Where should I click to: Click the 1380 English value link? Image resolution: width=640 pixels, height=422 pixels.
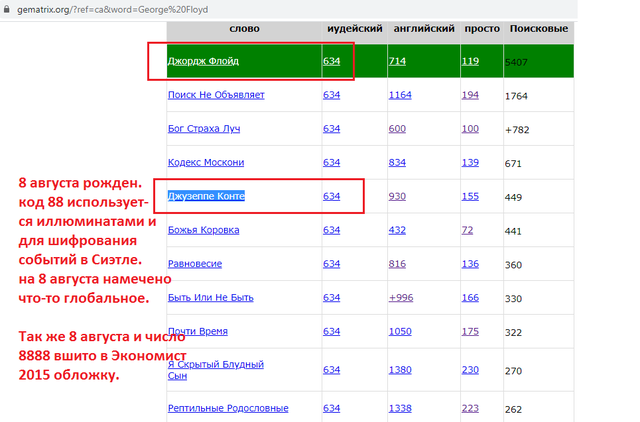[x=400, y=370]
